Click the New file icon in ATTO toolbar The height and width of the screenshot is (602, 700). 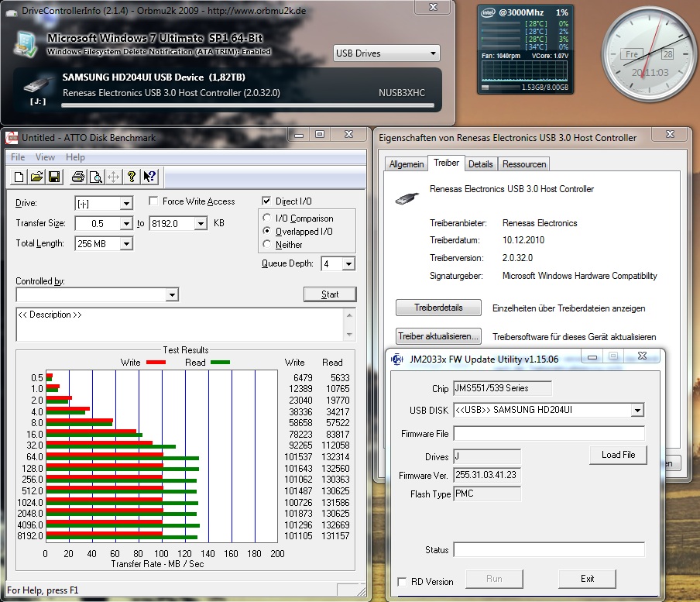pos(19,177)
